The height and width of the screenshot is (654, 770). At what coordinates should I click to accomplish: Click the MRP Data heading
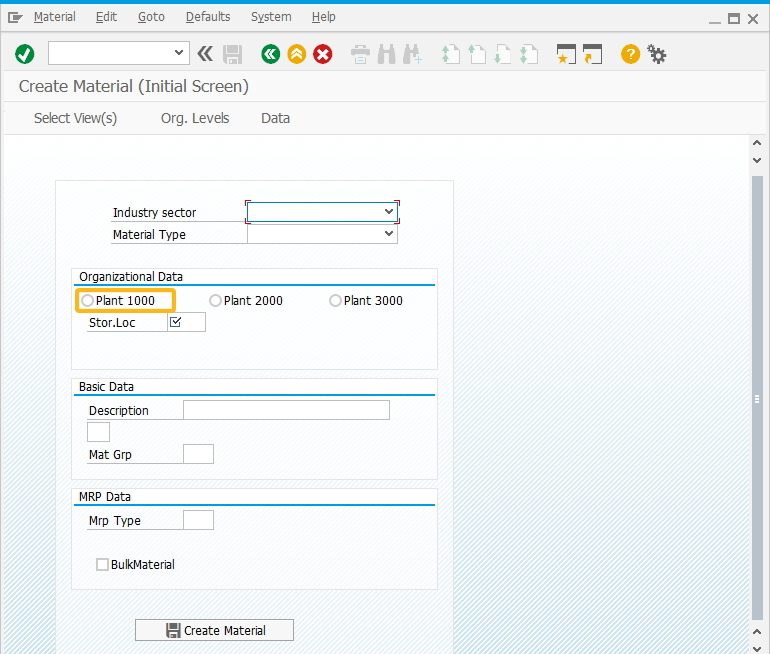[x=105, y=497]
